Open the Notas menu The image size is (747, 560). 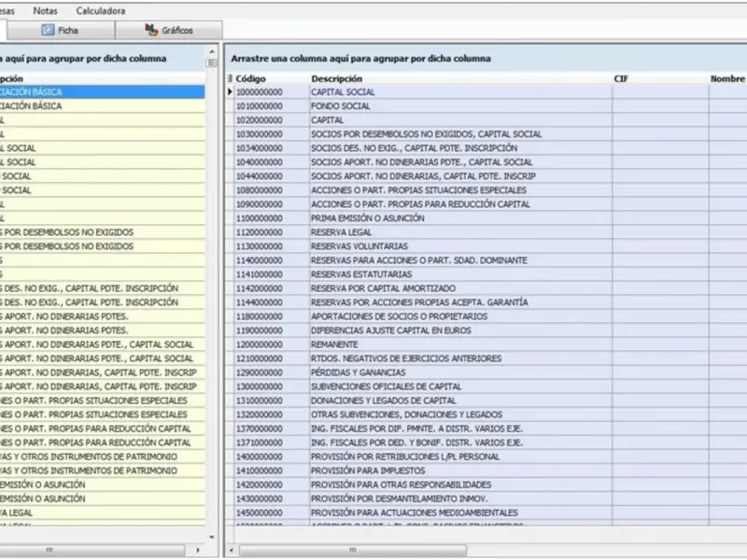45,10
